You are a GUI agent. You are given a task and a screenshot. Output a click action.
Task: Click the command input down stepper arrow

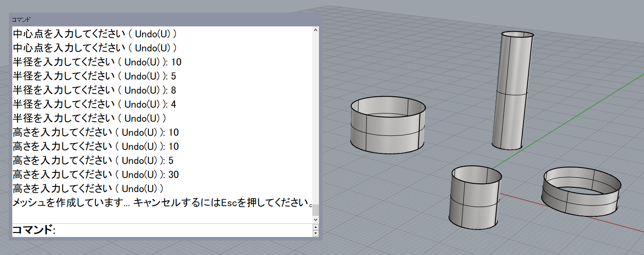point(315,233)
